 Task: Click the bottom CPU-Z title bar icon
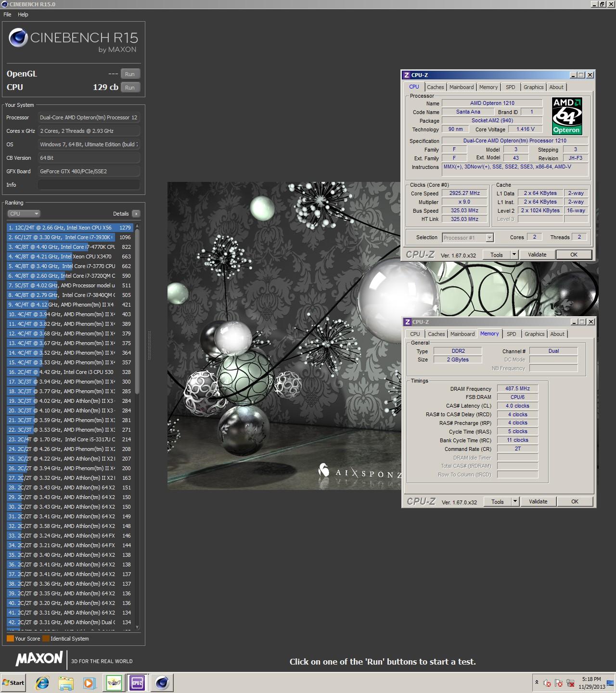click(x=408, y=322)
